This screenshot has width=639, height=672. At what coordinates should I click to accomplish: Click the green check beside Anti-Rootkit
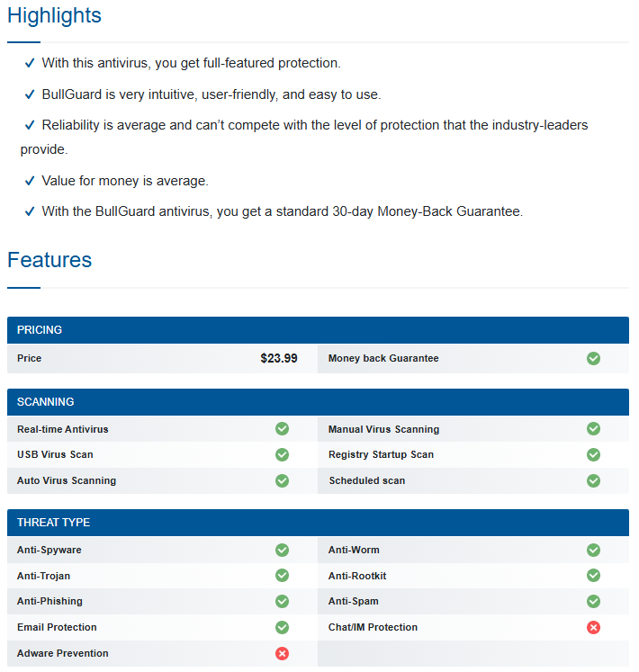point(593,576)
